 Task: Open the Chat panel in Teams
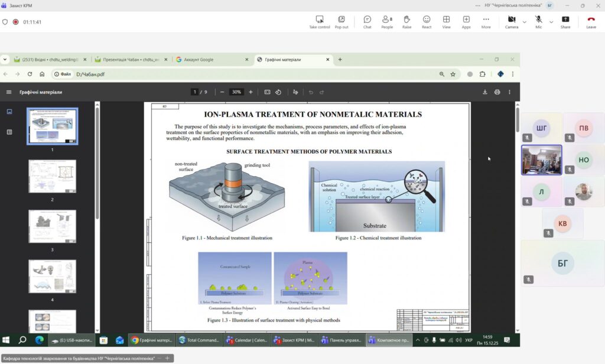pos(367,21)
